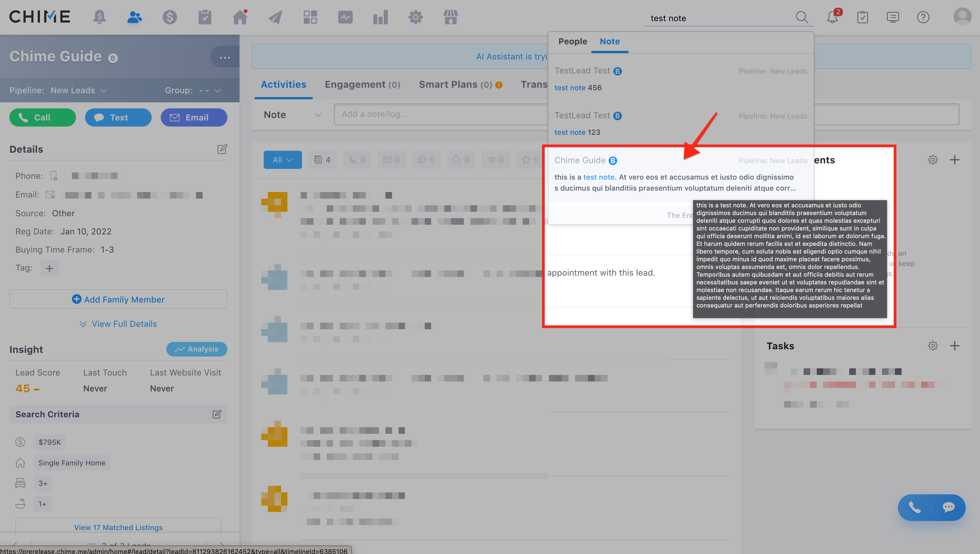Open the Transactions dollar icon
The height and width of the screenshot is (554, 980).
[x=169, y=17]
